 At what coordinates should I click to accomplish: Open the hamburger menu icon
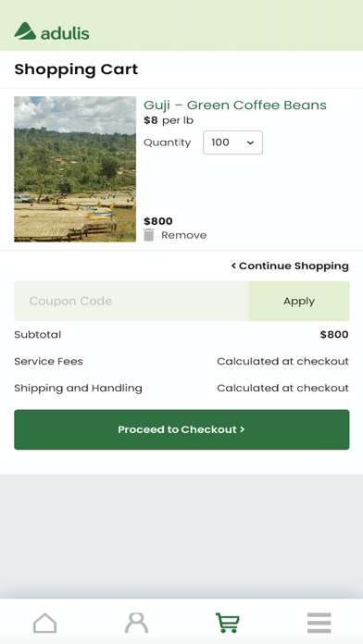319,623
